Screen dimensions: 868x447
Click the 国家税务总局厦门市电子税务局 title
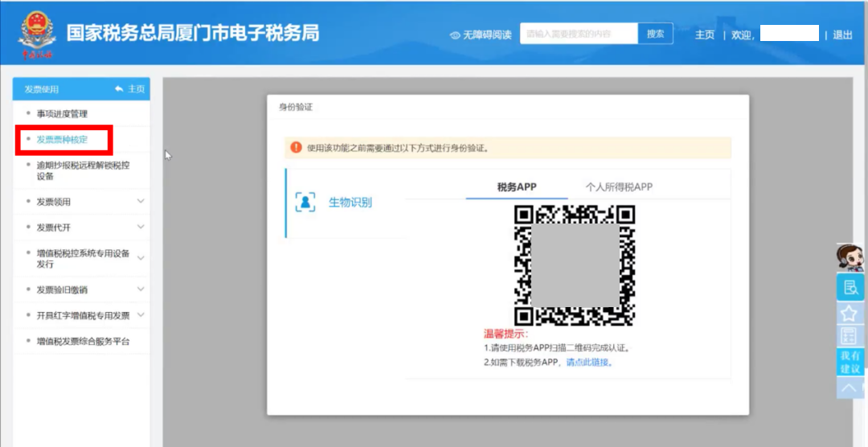click(x=193, y=33)
